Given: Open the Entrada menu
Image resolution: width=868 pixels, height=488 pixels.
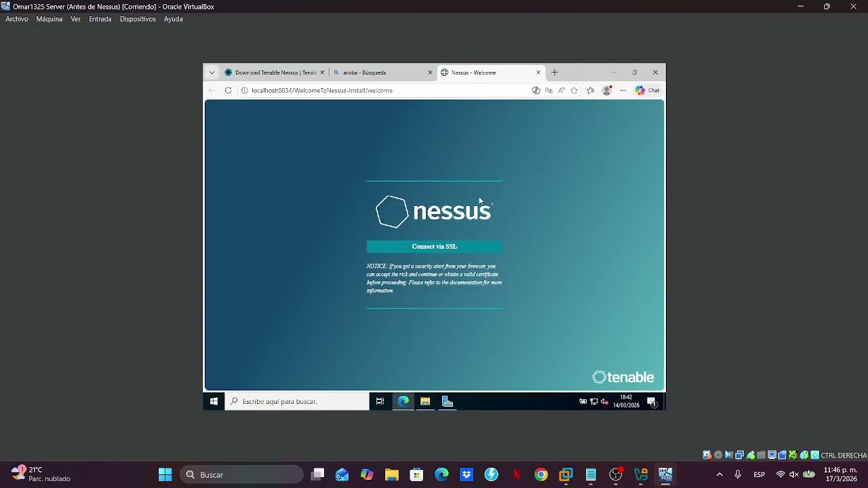Looking at the screenshot, I should click(x=100, y=19).
